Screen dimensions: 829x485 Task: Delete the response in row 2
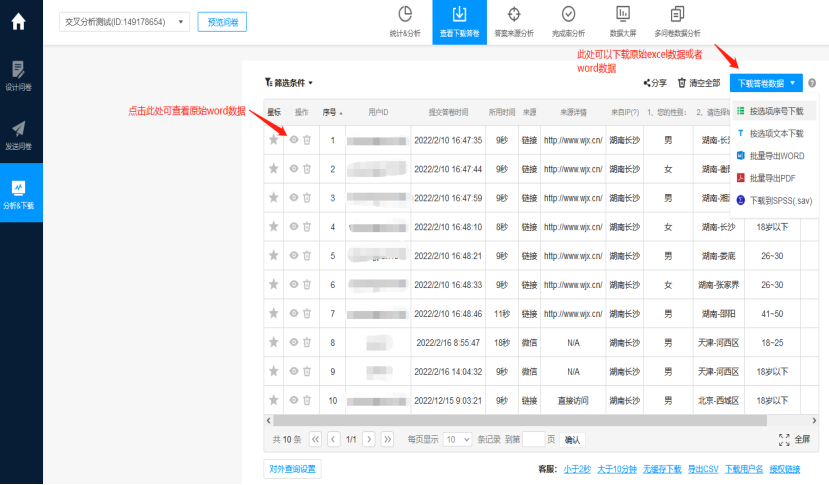coord(307,169)
